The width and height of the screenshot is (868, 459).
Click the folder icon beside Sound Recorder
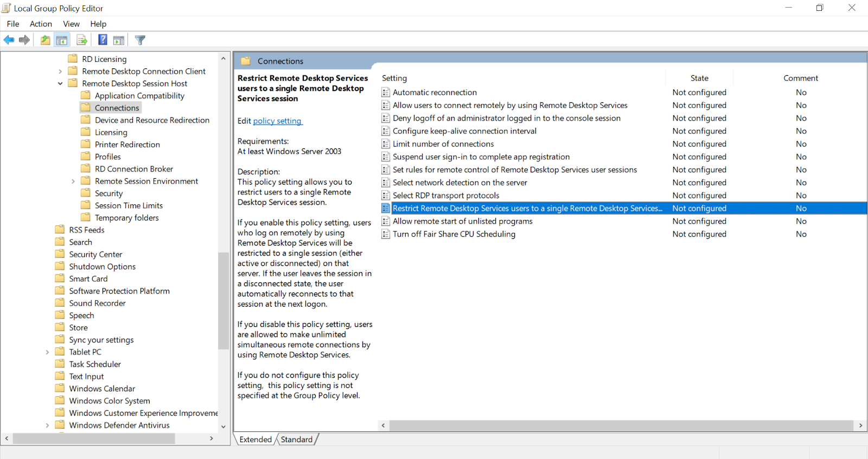tap(60, 303)
